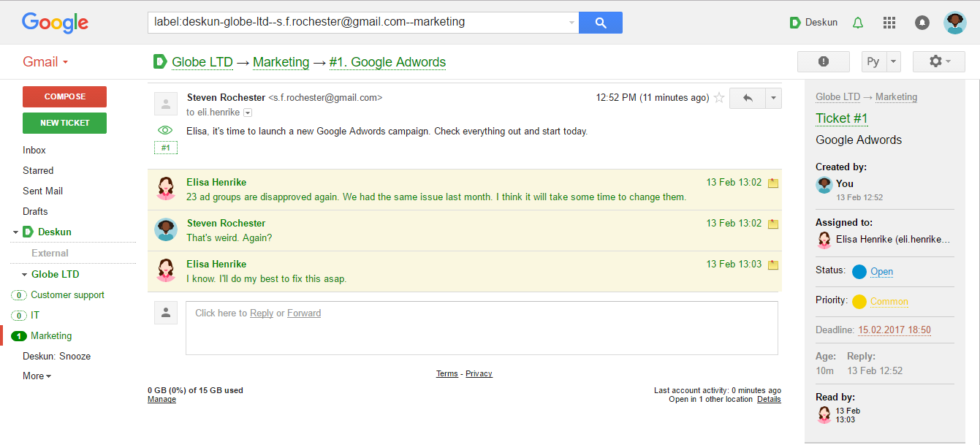Click Ticket #1 link in side panel
Viewport: 980px width, 445px height.
pyautogui.click(x=841, y=118)
